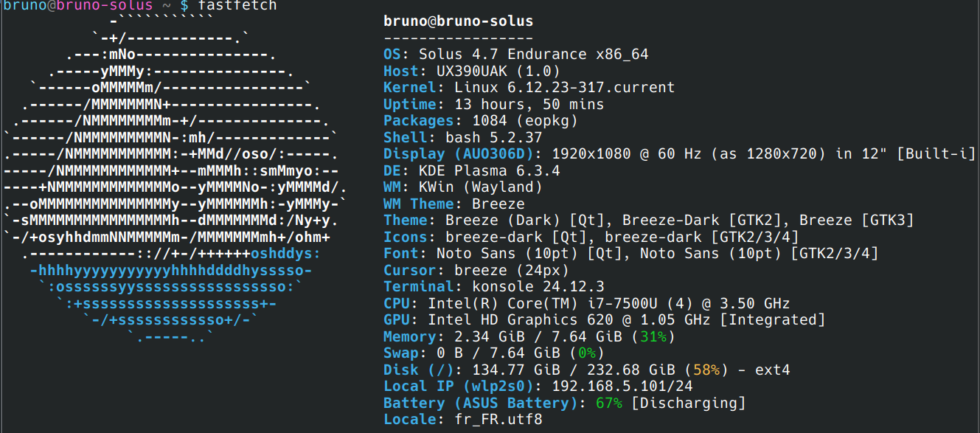Image resolution: width=980 pixels, height=433 pixels.
Task: Click the Display resolution 1920x1080 text
Action: point(595,154)
